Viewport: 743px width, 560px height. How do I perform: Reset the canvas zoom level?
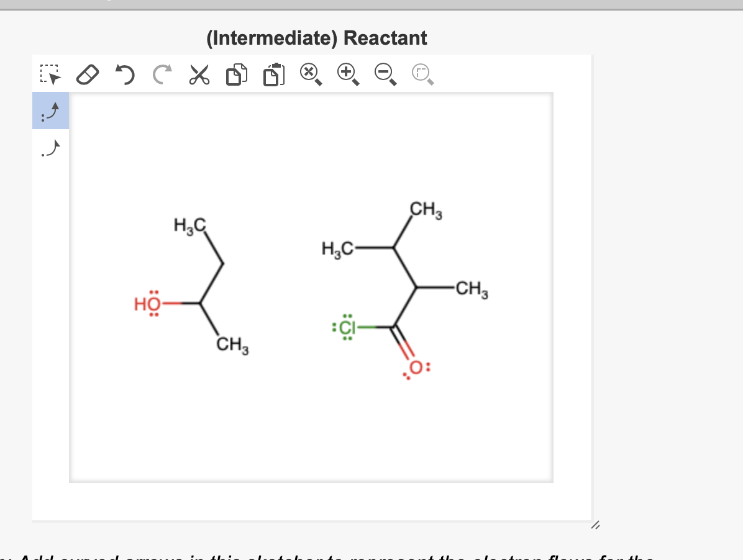tap(308, 73)
